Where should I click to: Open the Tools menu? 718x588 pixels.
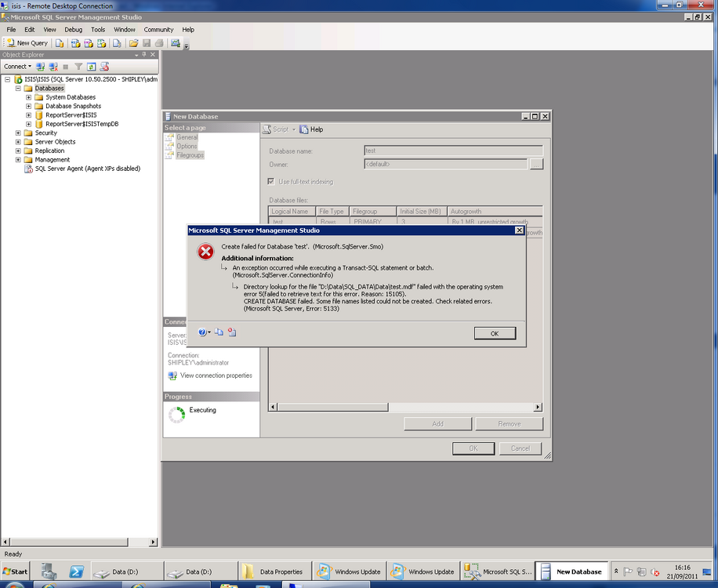(98, 30)
